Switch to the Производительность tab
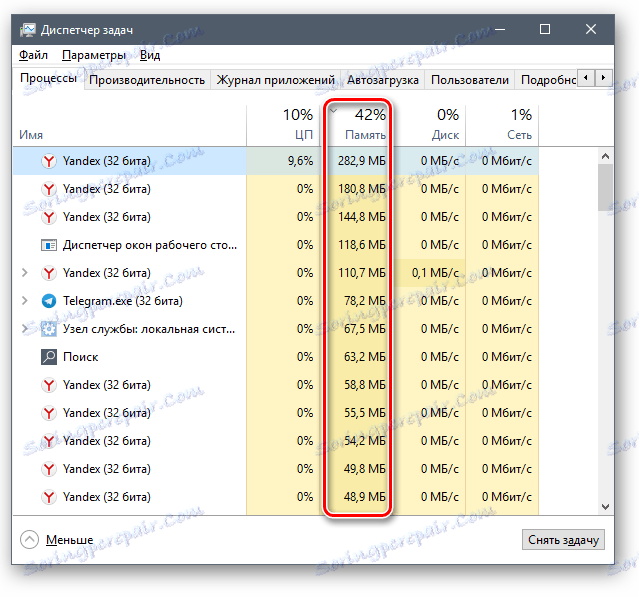This screenshot has height=597, width=639. (x=147, y=80)
